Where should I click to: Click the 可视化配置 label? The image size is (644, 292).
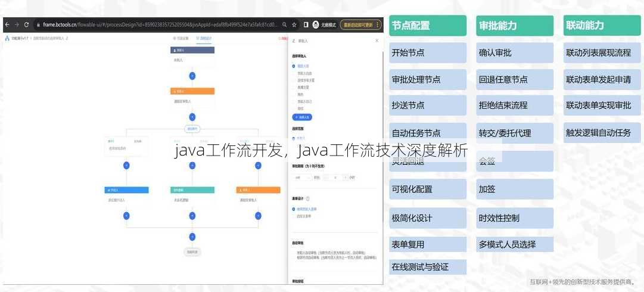click(x=412, y=190)
